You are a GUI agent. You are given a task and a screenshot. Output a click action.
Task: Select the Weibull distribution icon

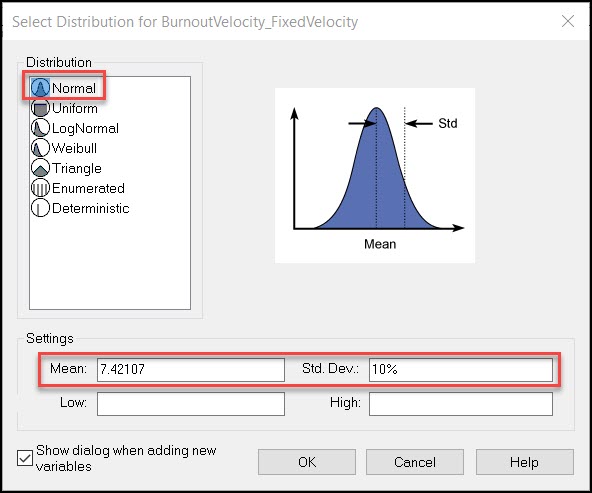[40, 148]
